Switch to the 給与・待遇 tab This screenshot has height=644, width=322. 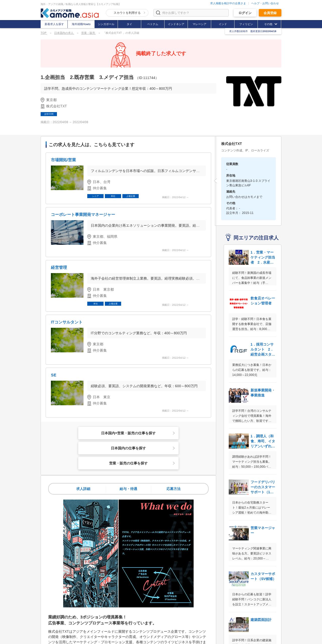pos(128,489)
